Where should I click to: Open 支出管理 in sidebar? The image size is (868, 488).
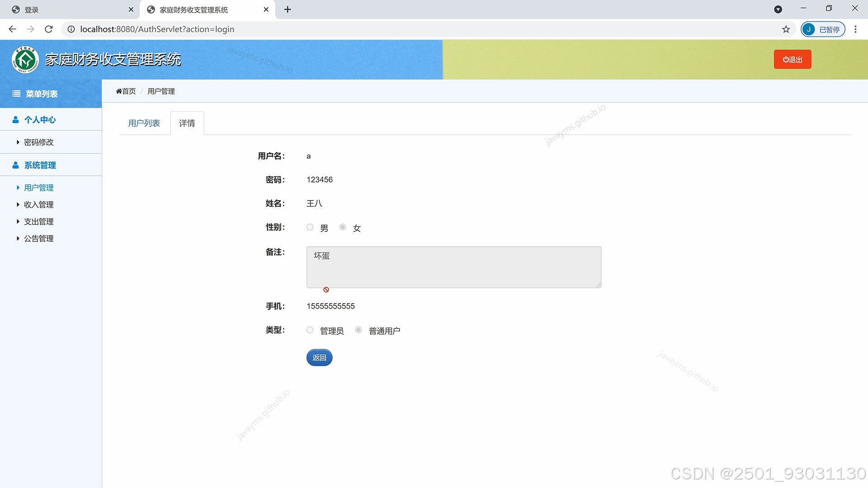pos(39,221)
